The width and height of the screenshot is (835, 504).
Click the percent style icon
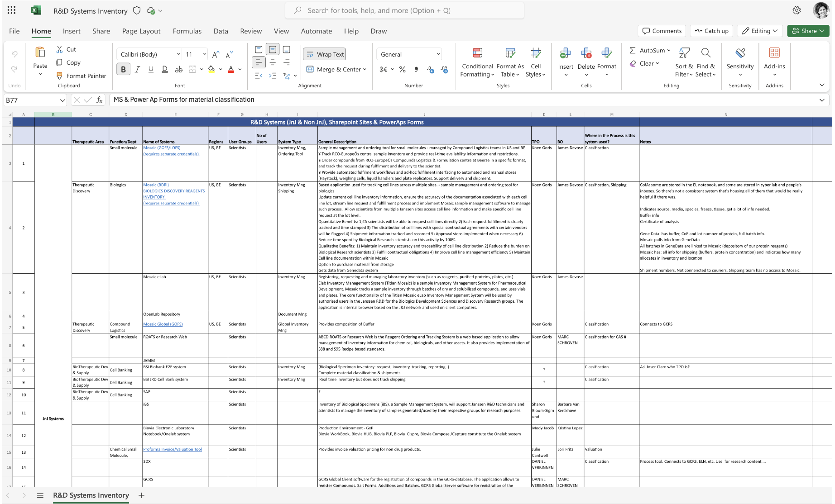[402, 69]
